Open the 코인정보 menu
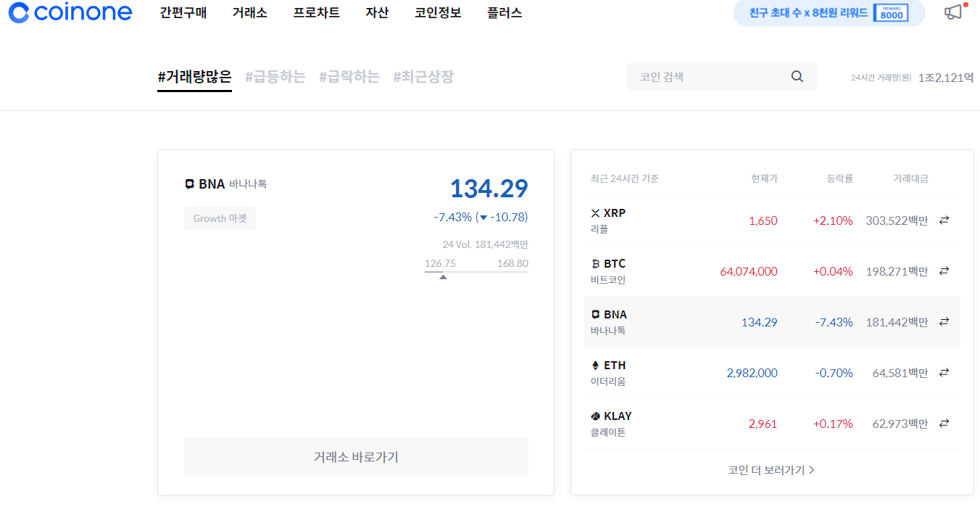 click(x=438, y=13)
